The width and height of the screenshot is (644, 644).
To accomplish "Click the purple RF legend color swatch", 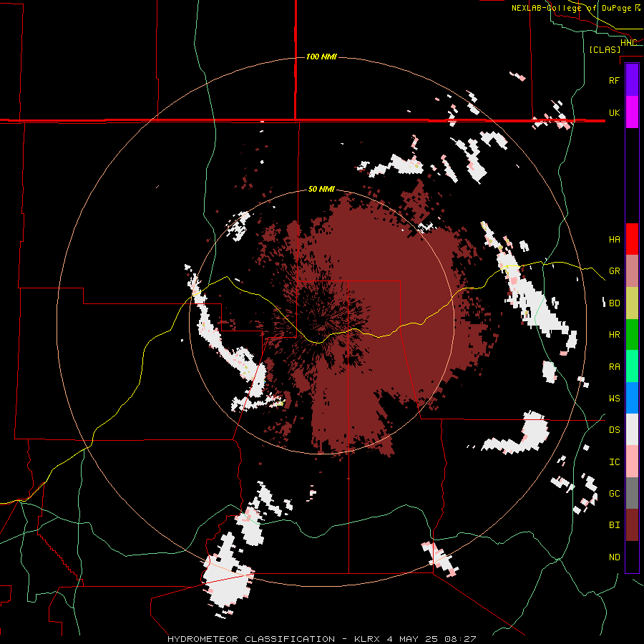I will click(632, 80).
